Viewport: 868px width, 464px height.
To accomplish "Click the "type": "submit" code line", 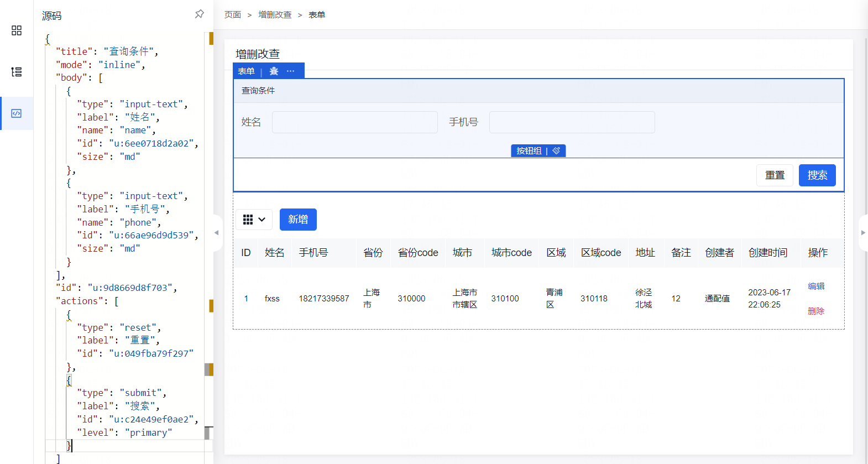I will pyautogui.click(x=122, y=393).
